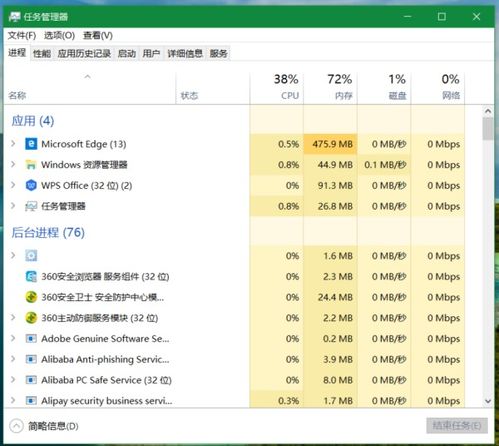Open the 查看(V) menu

coord(98,35)
